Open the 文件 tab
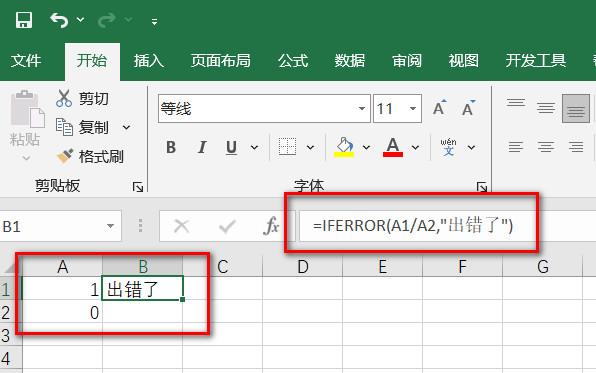This screenshot has height=373, width=596. tap(26, 61)
